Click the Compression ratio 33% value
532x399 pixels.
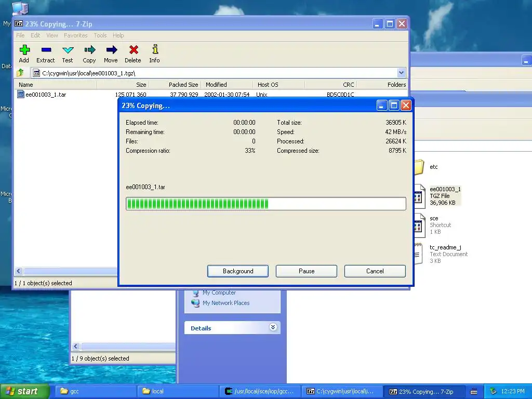coord(250,151)
